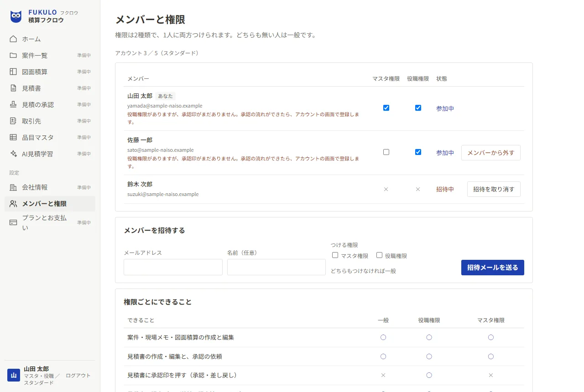Click the 山 user avatar
The height and width of the screenshot is (392, 584).
point(14,375)
